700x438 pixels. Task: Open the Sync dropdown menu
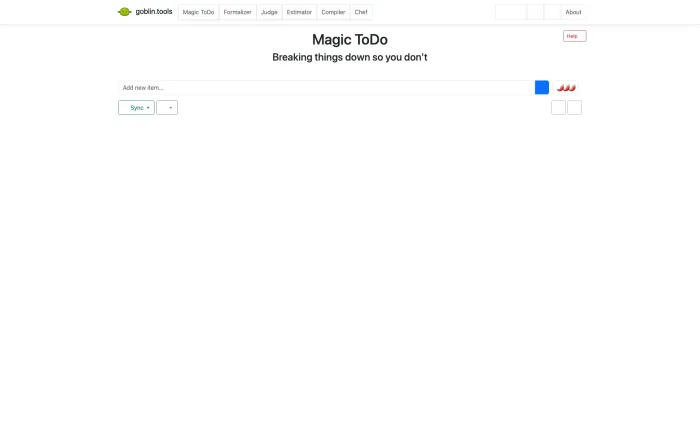(x=136, y=108)
